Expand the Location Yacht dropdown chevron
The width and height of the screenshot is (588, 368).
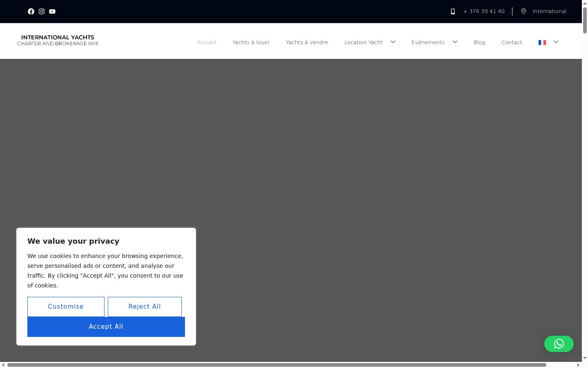tap(393, 42)
